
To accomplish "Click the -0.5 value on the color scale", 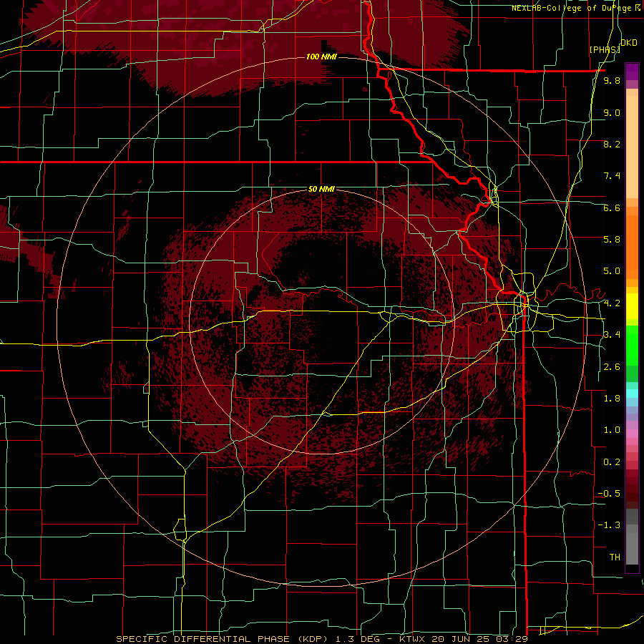I will click(x=609, y=494).
